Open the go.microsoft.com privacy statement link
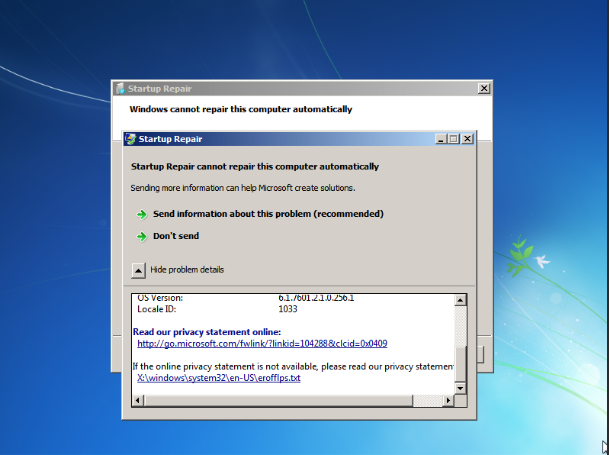Viewport: 609px width, 455px height. (262, 343)
